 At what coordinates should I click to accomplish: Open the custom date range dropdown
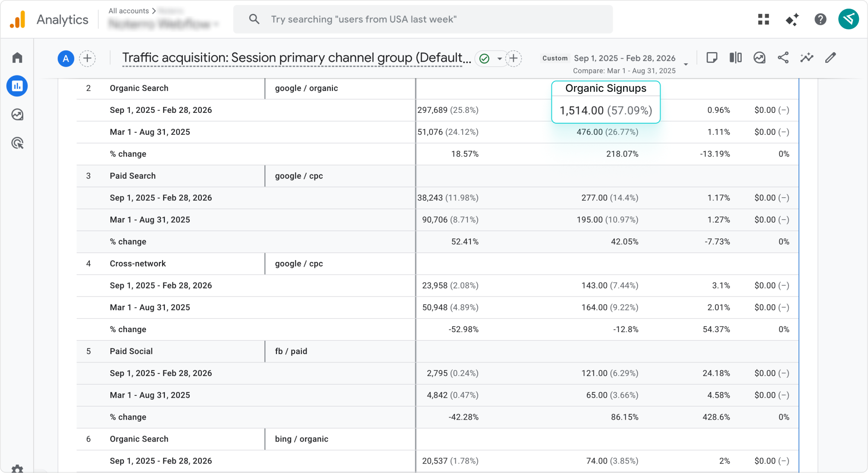click(686, 64)
